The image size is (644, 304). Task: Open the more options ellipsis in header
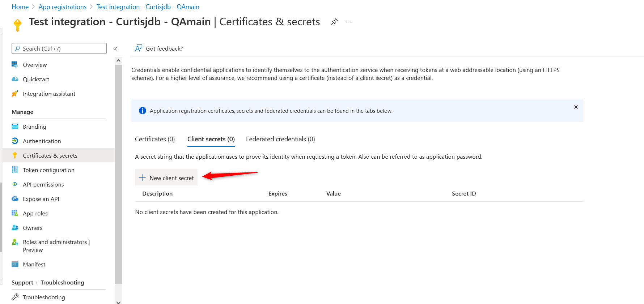pos(349,22)
